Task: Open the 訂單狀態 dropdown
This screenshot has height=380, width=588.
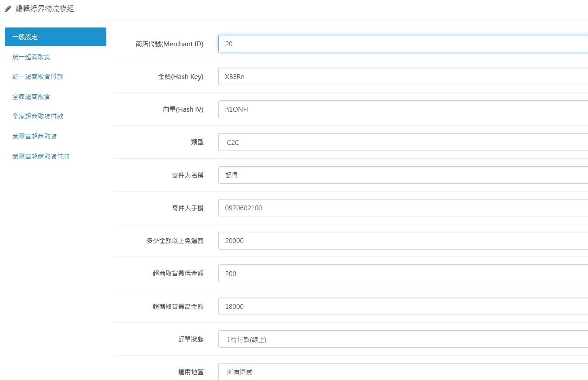Action: [x=403, y=339]
